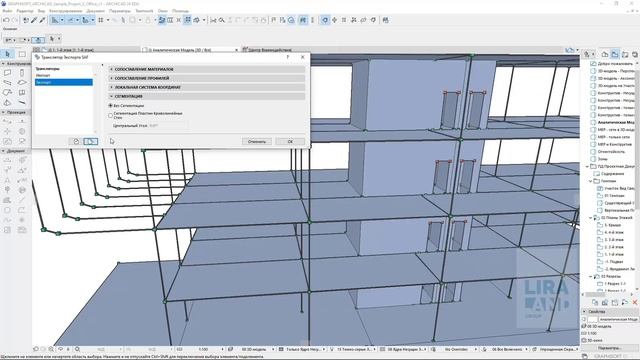Viewport: 640px width, 360px height.
Task: Select the 'Без Сегментации' radio button
Action: click(x=111, y=106)
